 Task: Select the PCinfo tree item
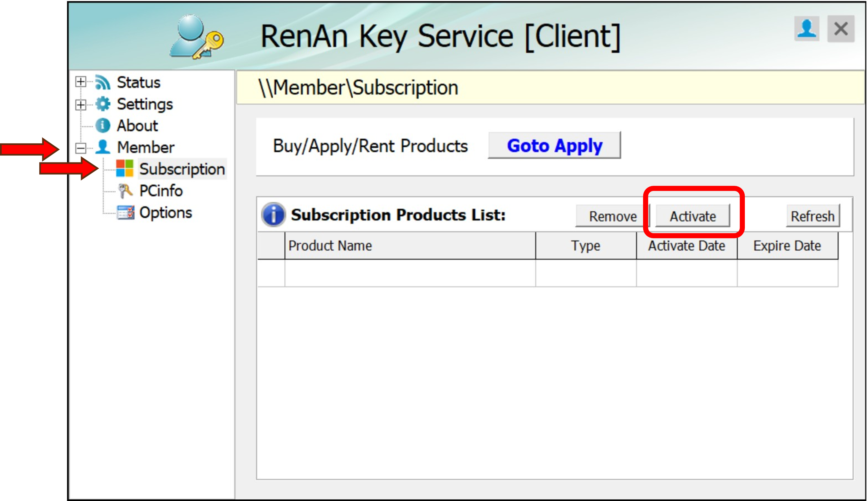[x=160, y=191]
